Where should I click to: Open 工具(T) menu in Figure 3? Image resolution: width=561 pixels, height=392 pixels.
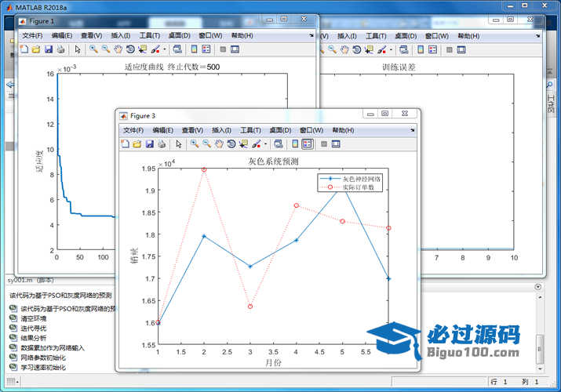pos(251,130)
